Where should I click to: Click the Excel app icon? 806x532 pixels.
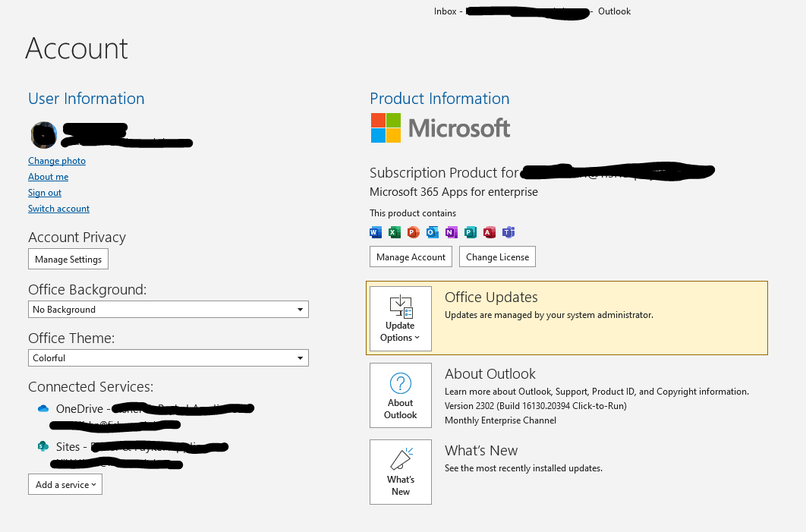pos(394,232)
